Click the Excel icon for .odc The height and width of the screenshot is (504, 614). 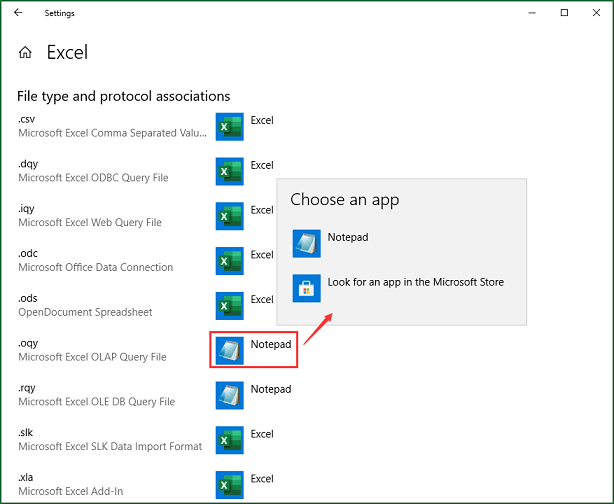tap(229, 261)
